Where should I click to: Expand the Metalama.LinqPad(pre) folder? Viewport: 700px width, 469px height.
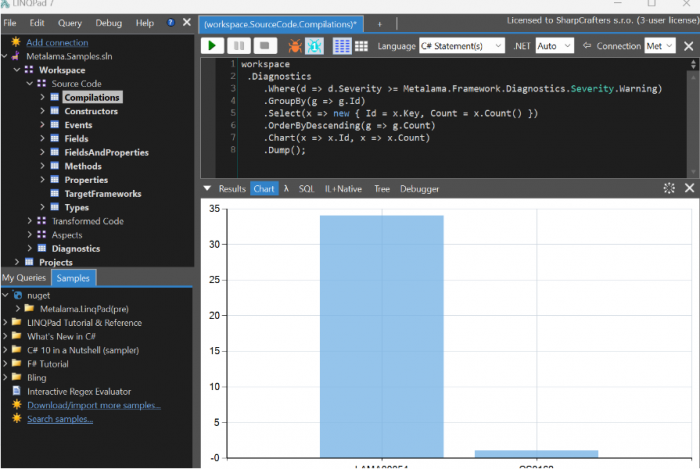(x=18, y=309)
